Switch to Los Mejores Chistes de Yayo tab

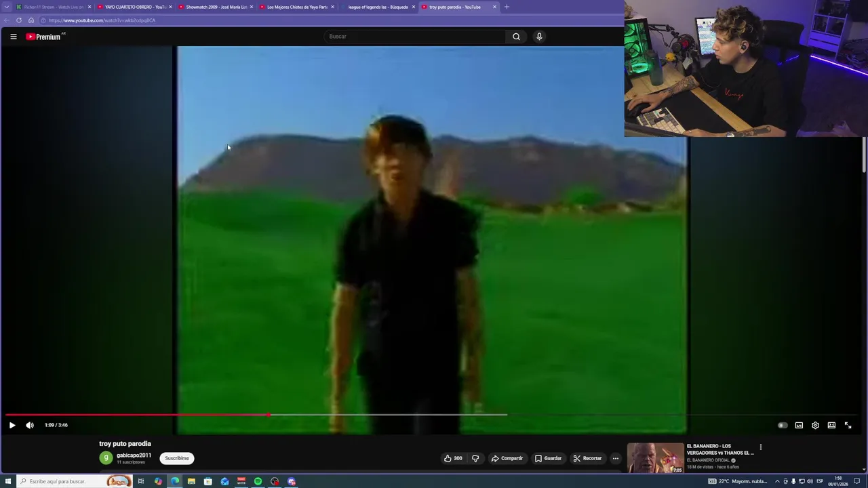(x=296, y=7)
